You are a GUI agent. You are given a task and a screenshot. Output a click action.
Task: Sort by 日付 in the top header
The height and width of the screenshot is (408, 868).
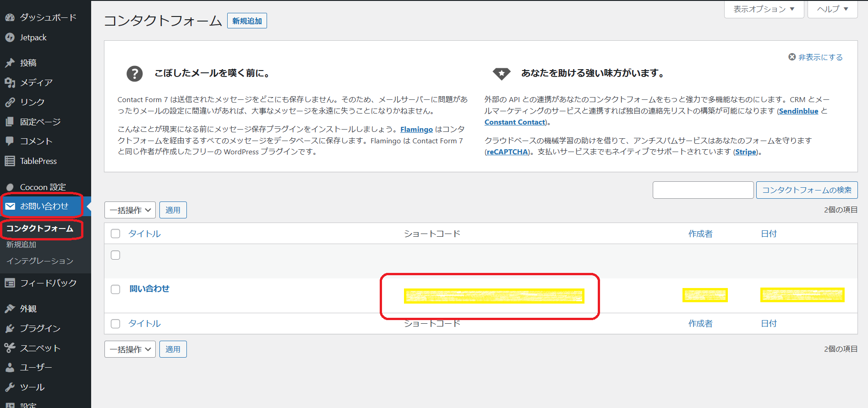(769, 234)
